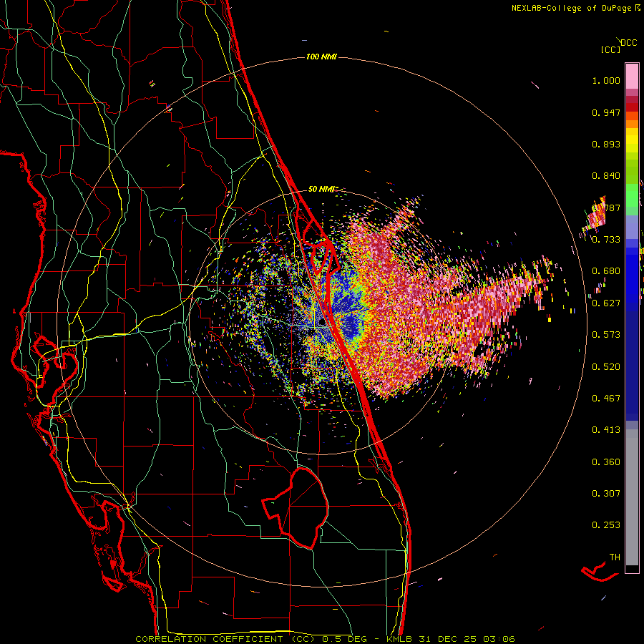Screen dimensions: 644x644
Task: Click the 0.893 value on color scale
Action: tap(606, 144)
